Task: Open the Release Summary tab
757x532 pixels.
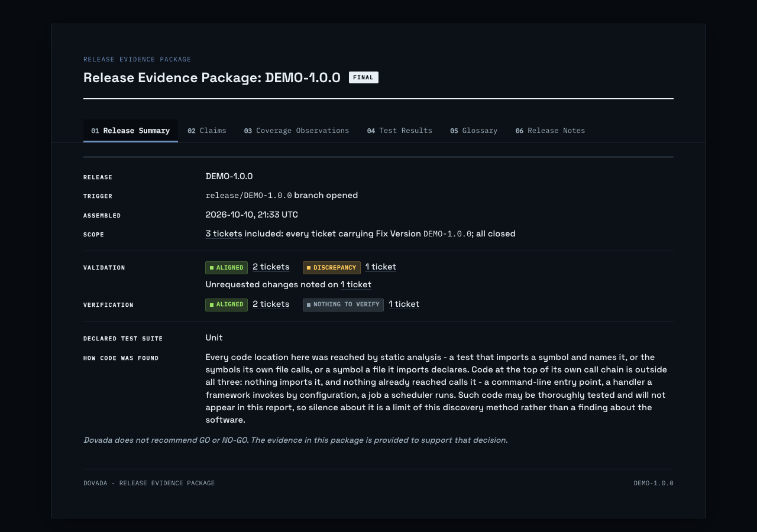Action: [x=131, y=131]
